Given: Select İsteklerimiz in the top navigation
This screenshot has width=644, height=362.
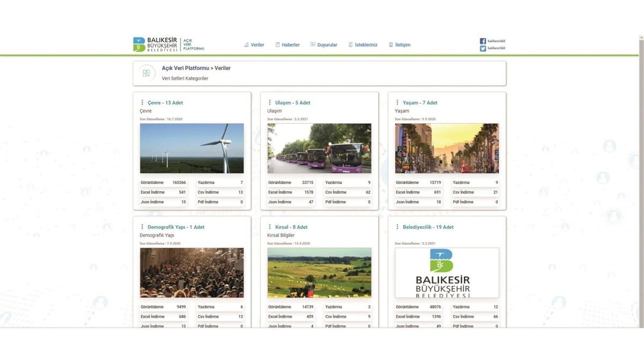Looking at the screenshot, I should pyautogui.click(x=363, y=45).
